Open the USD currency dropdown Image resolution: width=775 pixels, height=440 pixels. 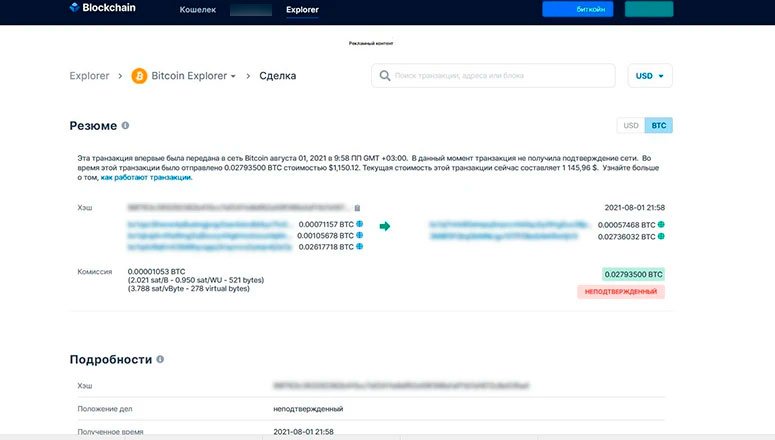[650, 76]
